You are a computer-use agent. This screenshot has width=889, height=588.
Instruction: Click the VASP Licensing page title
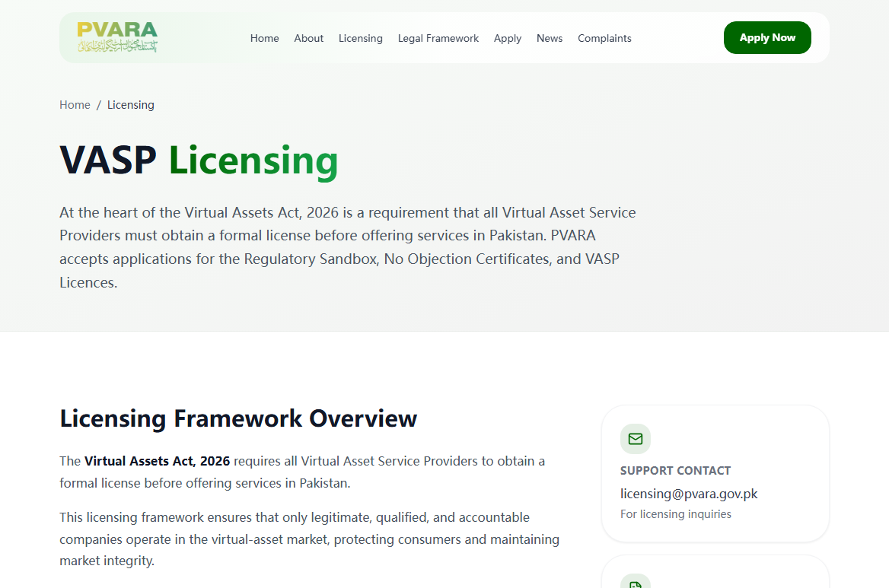(x=199, y=161)
